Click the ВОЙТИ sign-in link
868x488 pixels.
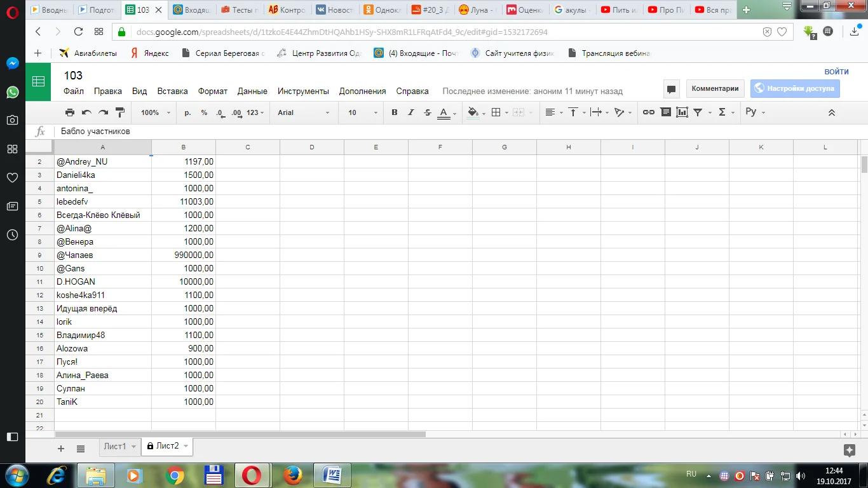click(836, 72)
